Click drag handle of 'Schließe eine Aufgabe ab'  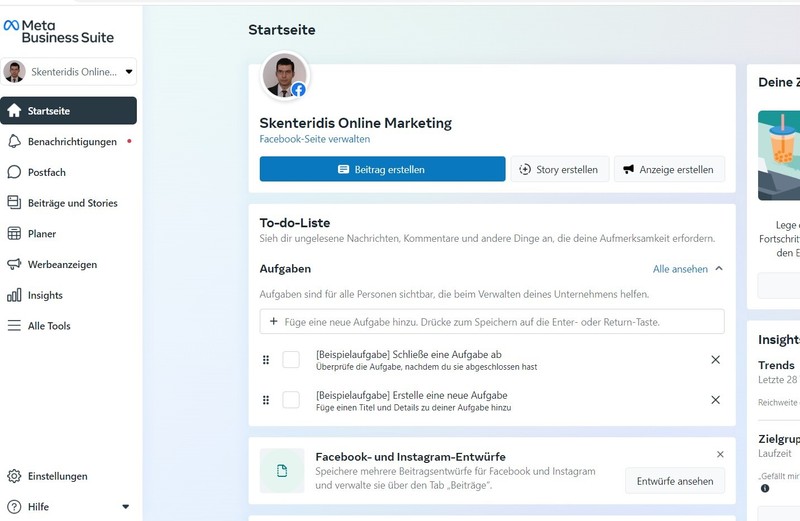pyautogui.click(x=266, y=360)
